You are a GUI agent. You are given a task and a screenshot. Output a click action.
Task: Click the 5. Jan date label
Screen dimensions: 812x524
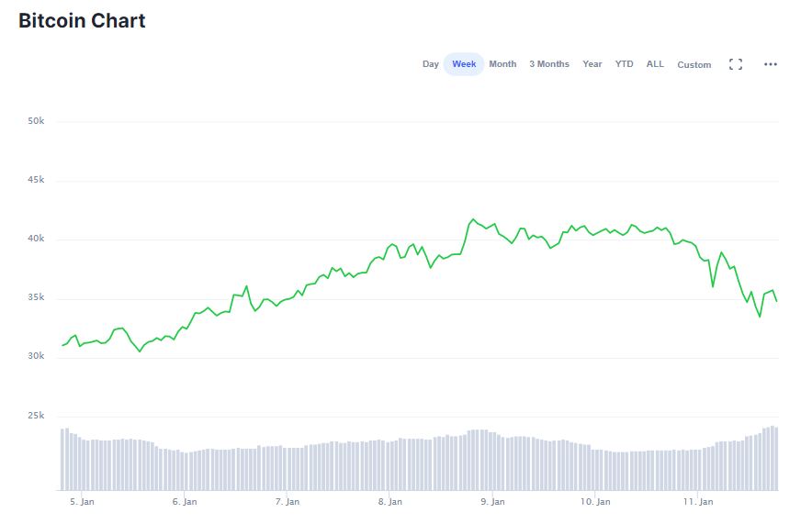click(x=82, y=502)
